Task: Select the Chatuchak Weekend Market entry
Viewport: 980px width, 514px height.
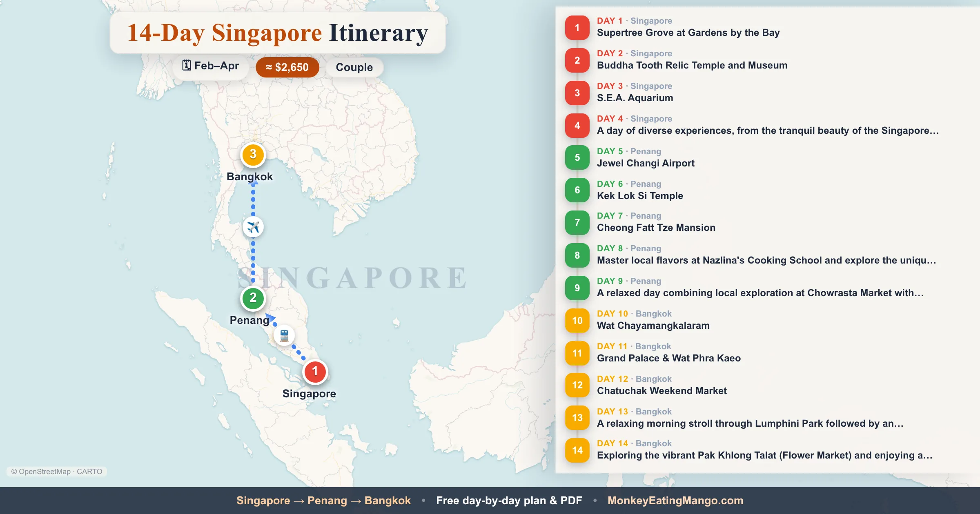Action: [662, 391]
